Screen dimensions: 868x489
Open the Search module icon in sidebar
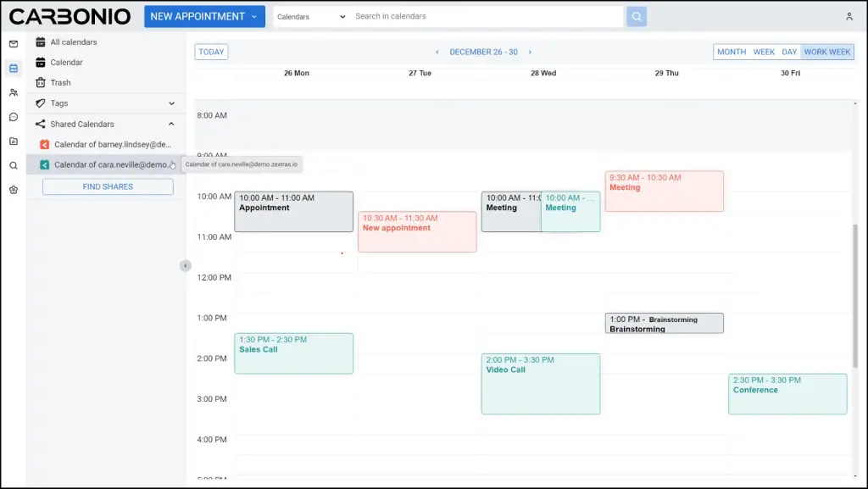tap(14, 165)
